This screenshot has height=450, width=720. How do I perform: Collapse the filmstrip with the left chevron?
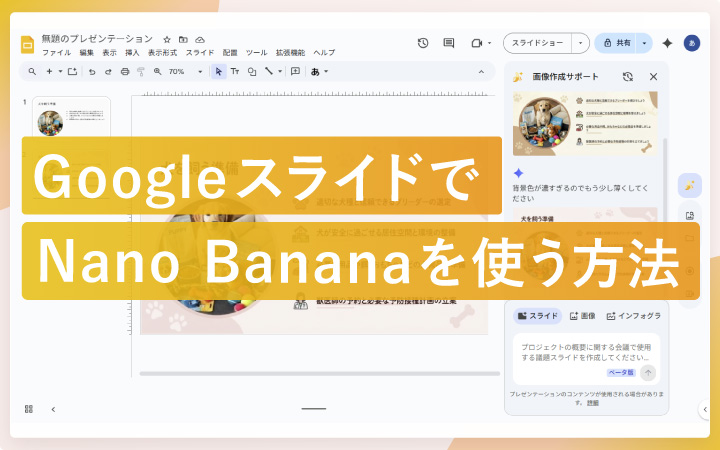click(53, 409)
